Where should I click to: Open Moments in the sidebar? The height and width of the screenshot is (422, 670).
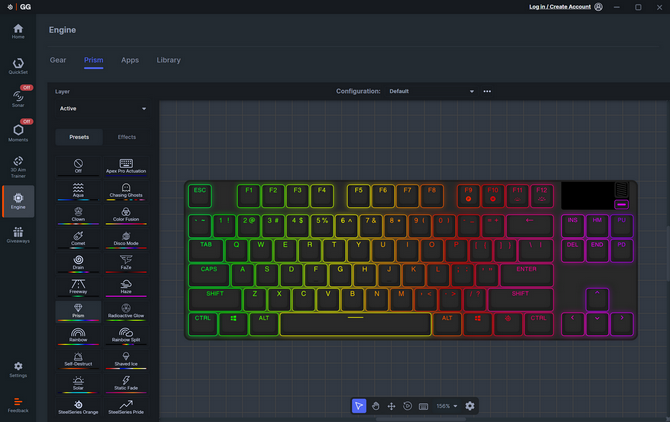[18, 132]
